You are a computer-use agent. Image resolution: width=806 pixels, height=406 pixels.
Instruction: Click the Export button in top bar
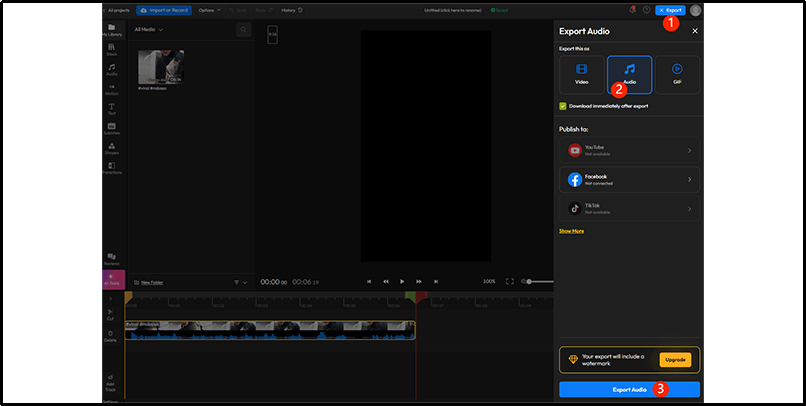pyautogui.click(x=670, y=10)
